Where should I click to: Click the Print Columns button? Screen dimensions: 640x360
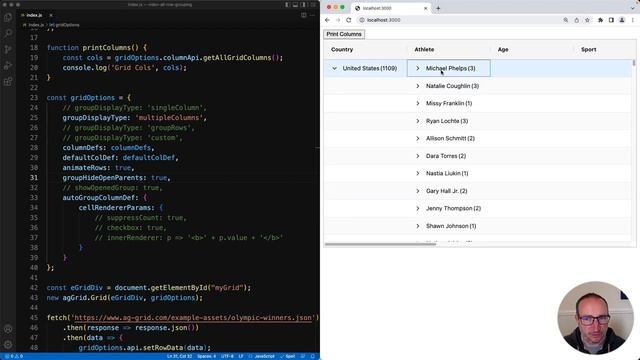pos(344,34)
